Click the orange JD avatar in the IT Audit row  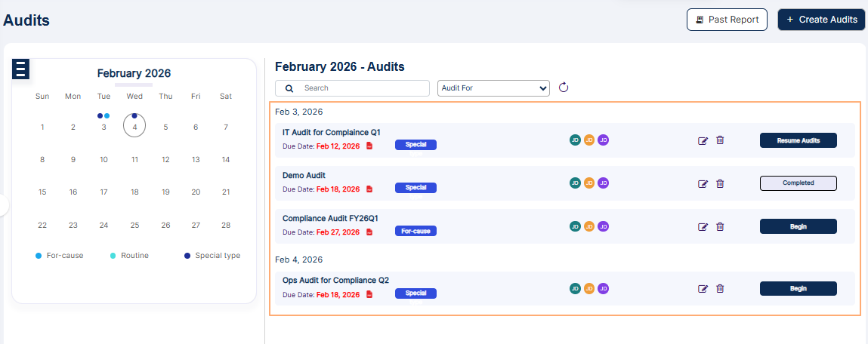(x=589, y=140)
